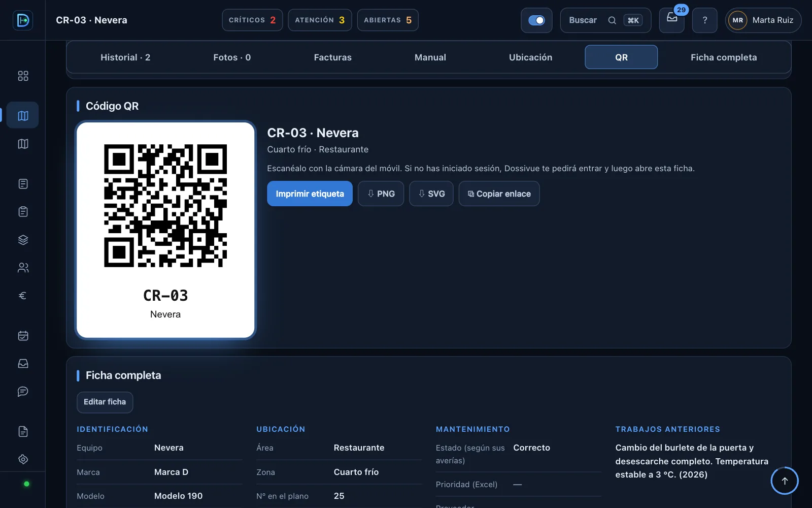Open the file report icon in sidebar

coord(23,431)
